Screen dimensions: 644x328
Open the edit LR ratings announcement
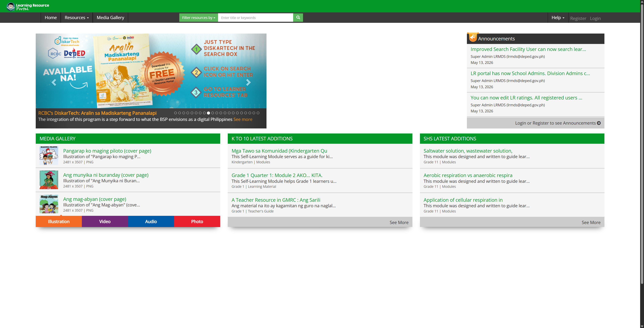tap(526, 97)
